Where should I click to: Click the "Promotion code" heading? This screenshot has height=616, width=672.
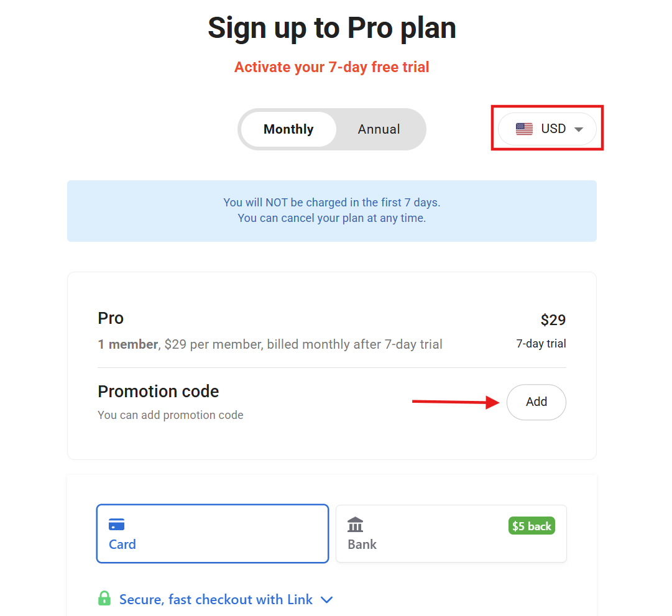158,392
